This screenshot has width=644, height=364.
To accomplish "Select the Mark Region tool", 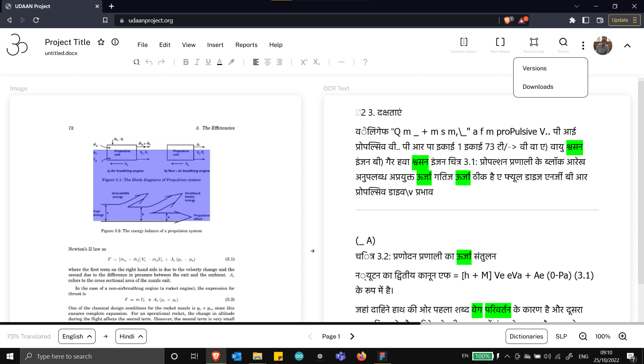I will tap(500, 42).
